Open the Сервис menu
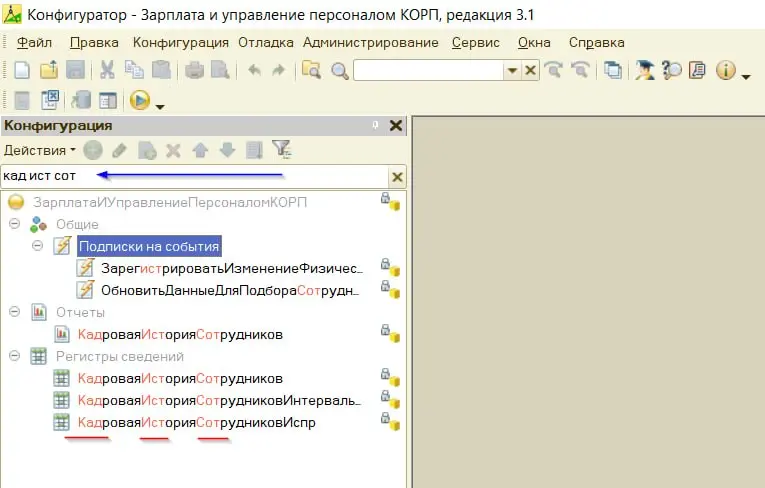The width and height of the screenshot is (765, 488). pyautogui.click(x=475, y=43)
